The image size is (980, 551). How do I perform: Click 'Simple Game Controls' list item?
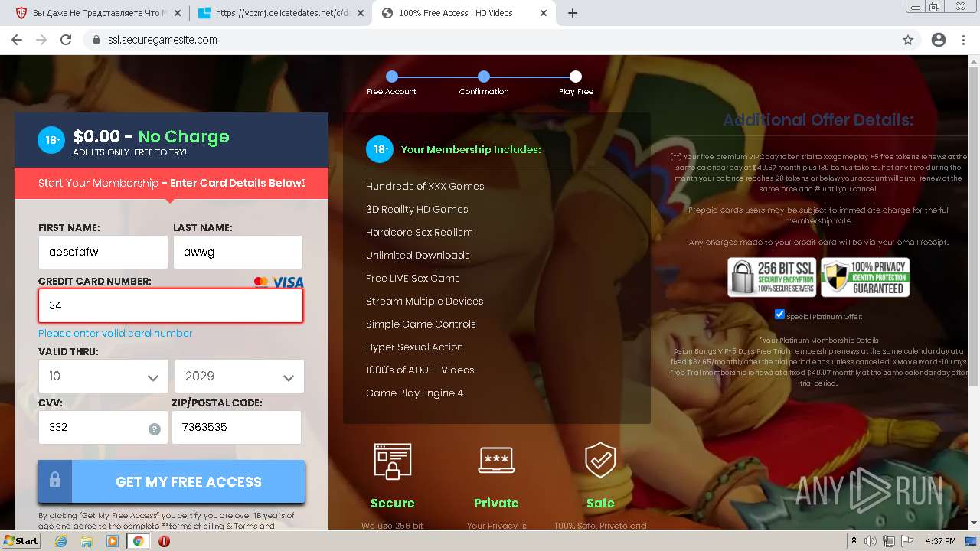[421, 324]
